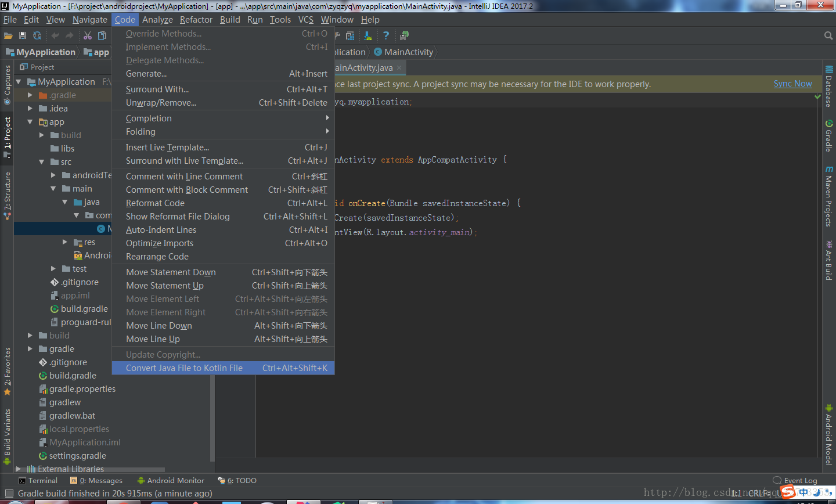
Task: Click MainActivity breadcrumb in navigation bar
Action: [x=404, y=52]
